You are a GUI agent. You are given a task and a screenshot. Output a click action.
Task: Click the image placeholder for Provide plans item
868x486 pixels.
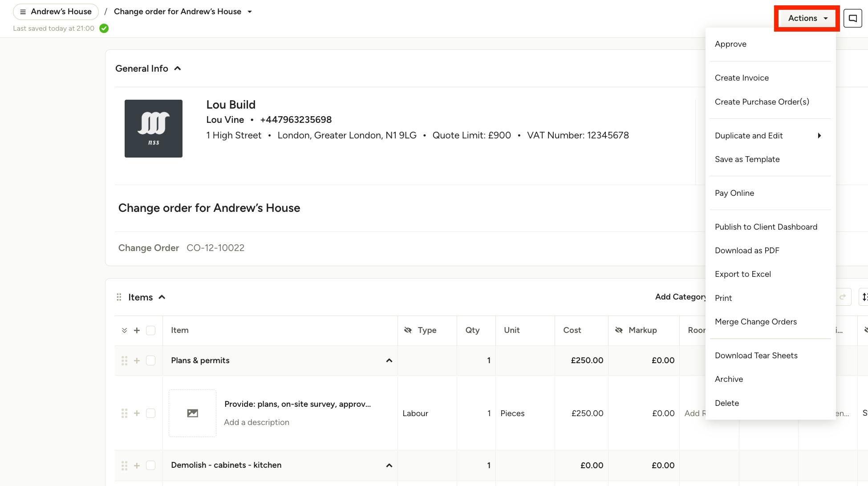(193, 413)
